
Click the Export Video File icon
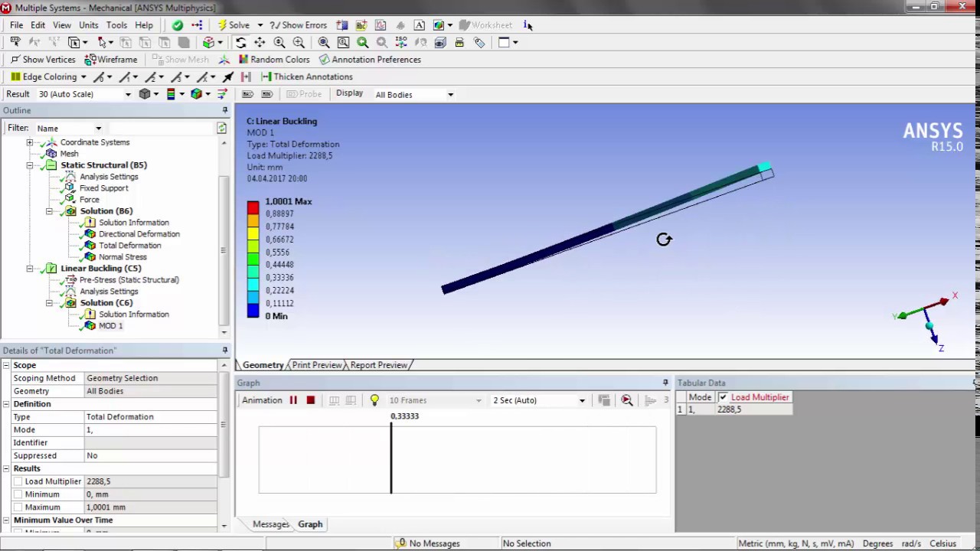[x=604, y=400]
